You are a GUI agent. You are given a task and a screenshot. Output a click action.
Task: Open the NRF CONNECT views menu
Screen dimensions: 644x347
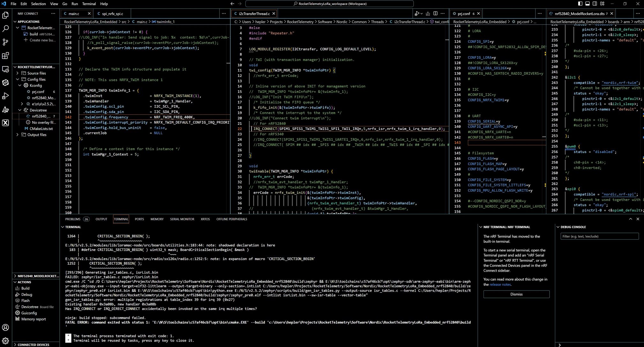[x=53, y=14]
